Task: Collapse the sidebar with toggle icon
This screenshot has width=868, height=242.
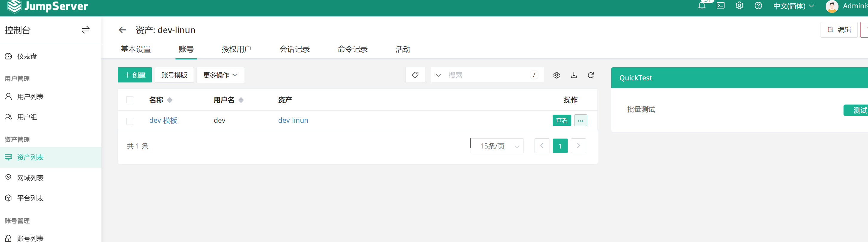Action: point(86,30)
